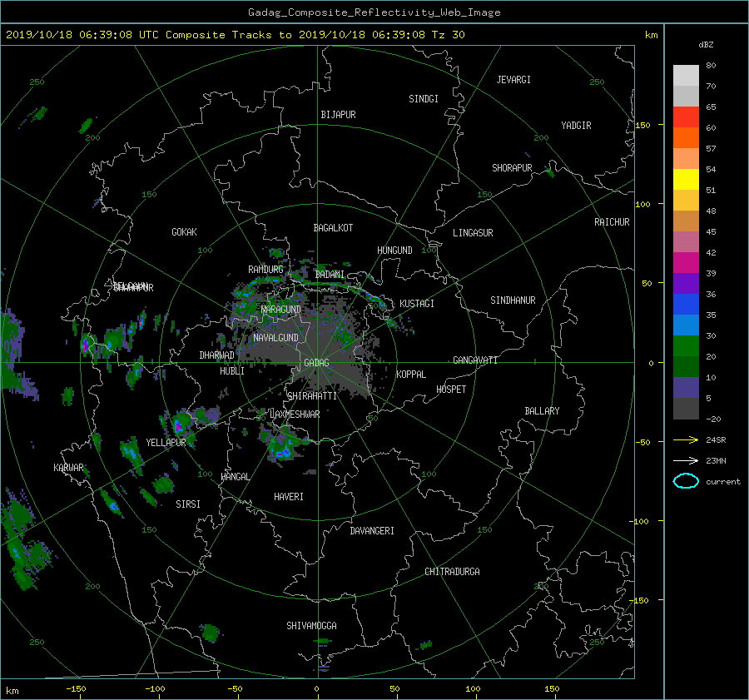The width and height of the screenshot is (749, 700).
Task: Click the BADAMI city label
Action: click(330, 275)
